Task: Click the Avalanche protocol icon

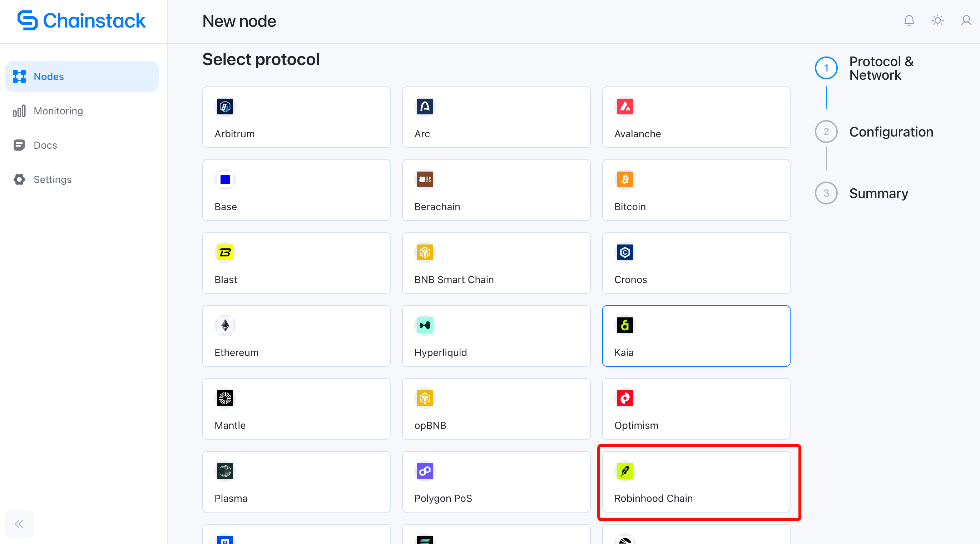Action: coord(625,107)
